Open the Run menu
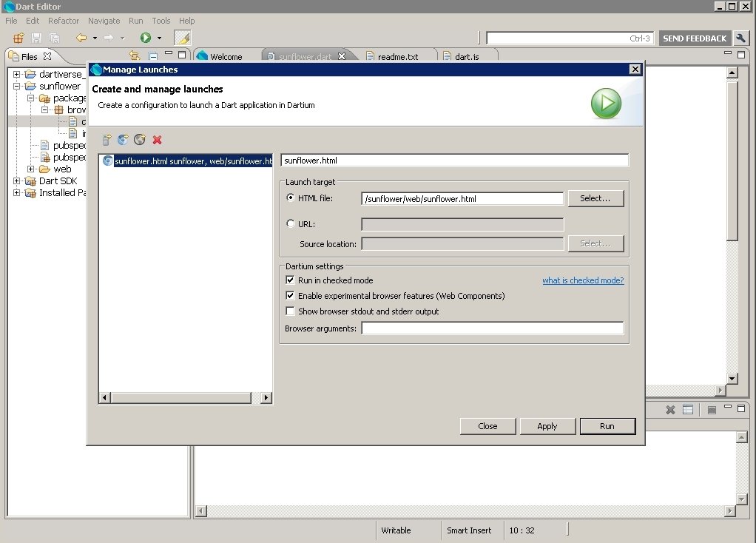 tap(135, 21)
